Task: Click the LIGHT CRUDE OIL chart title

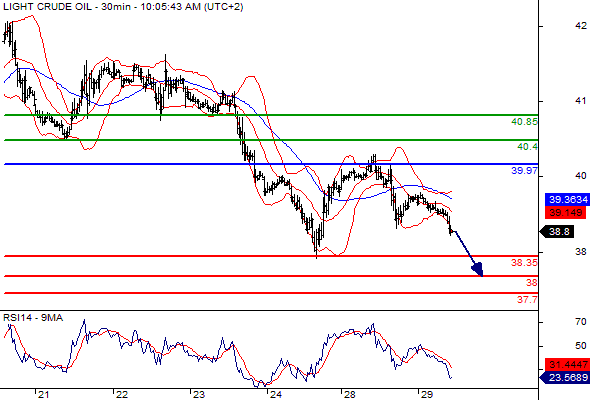Action: coord(123,6)
